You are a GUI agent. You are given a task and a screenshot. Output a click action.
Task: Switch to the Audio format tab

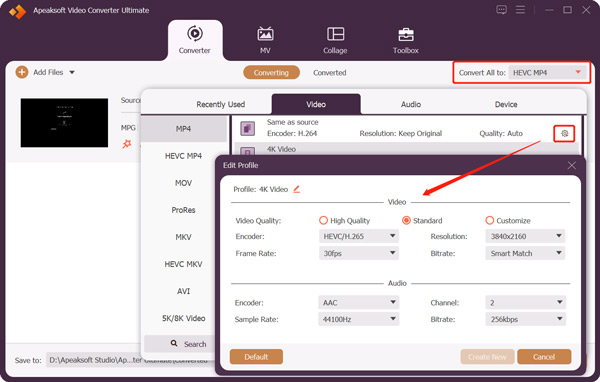411,104
